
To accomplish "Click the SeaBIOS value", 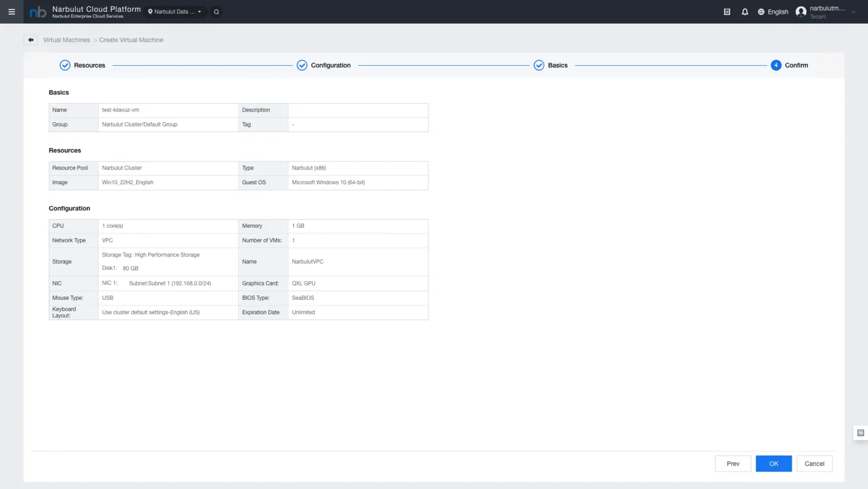I will [x=303, y=298].
